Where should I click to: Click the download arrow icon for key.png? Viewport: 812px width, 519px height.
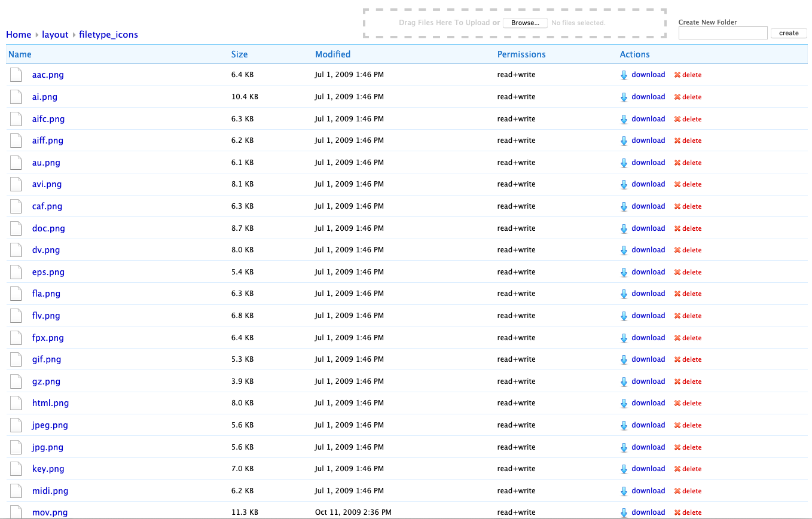pyautogui.click(x=624, y=469)
